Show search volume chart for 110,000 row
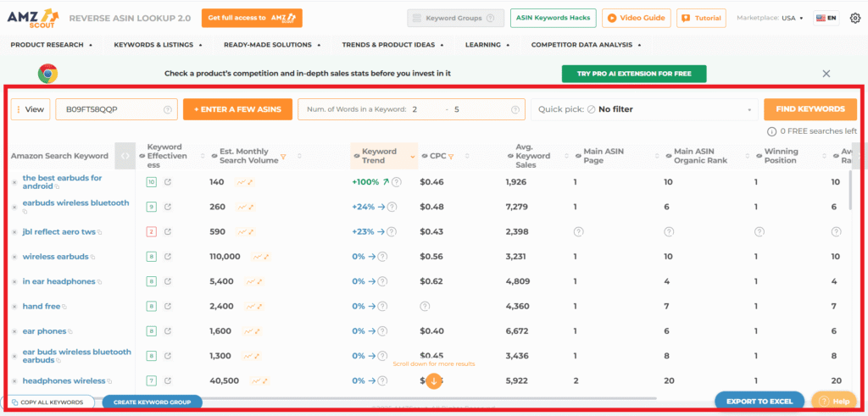 point(261,257)
